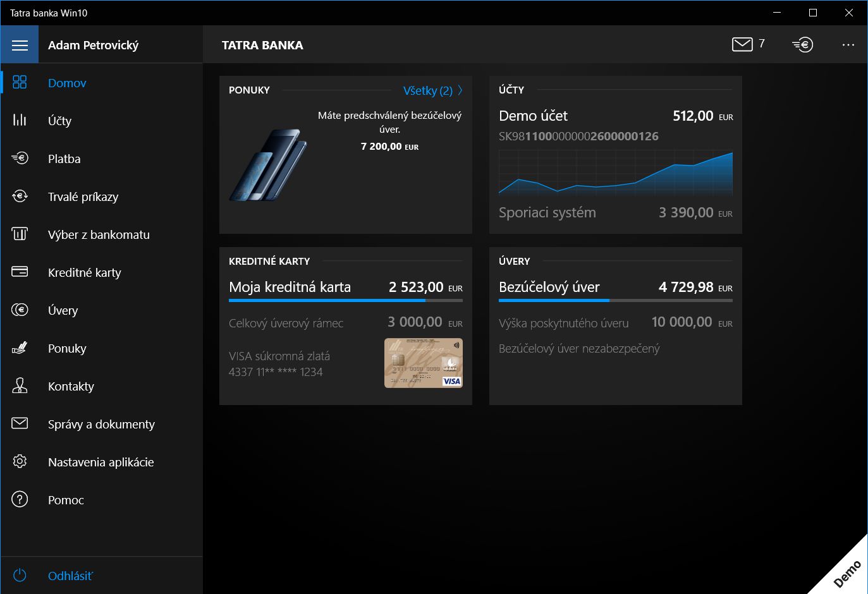Click the 512,00 EUR balance
Image resolution: width=868 pixels, height=594 pixels.
point(703,116)
